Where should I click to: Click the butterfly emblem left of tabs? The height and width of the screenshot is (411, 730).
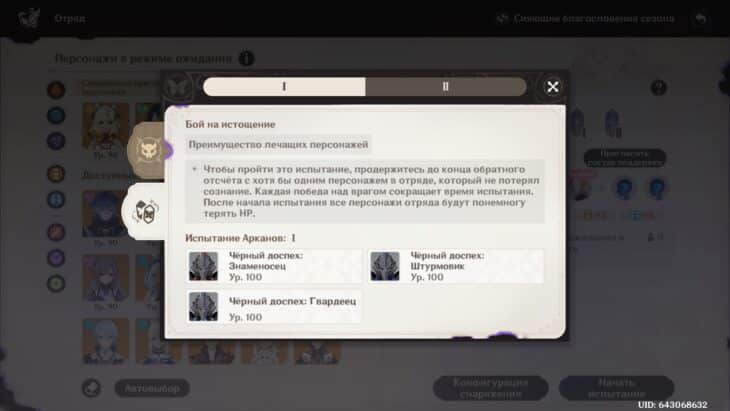coord(178,87)
